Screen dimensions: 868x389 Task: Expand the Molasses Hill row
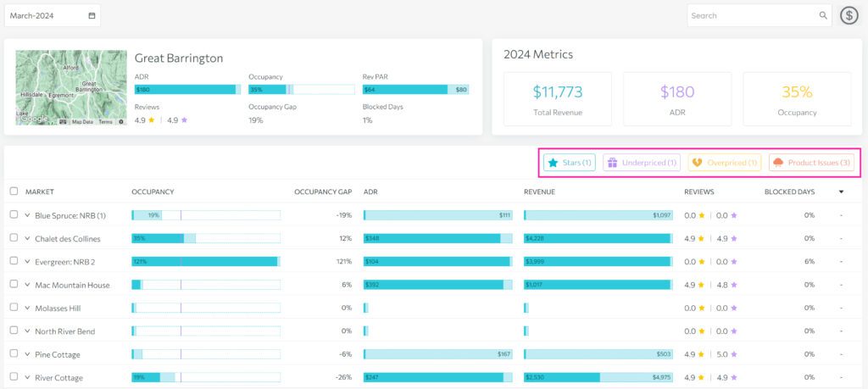[x=27, y=308]
